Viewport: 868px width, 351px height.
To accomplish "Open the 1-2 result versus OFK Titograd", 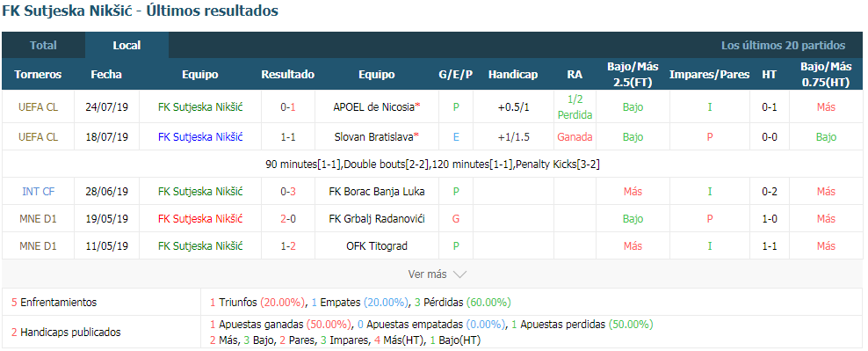I will coord(288,245).
